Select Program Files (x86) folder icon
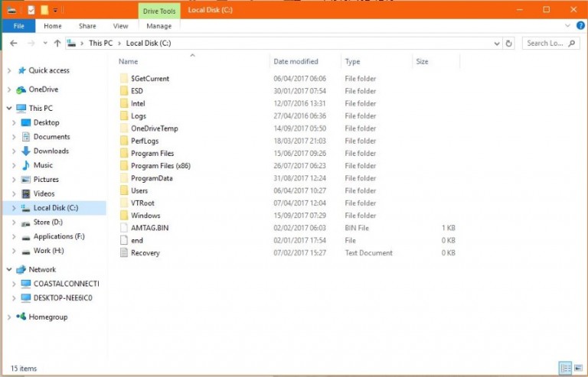Image resolution: width=588 pixels, height=377 pixels. point(124,165)
